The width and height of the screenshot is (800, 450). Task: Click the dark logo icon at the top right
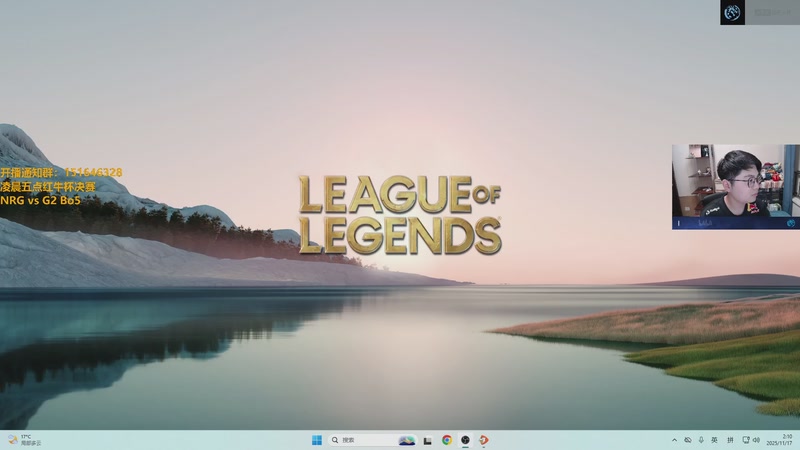click(x=732, y=12)
